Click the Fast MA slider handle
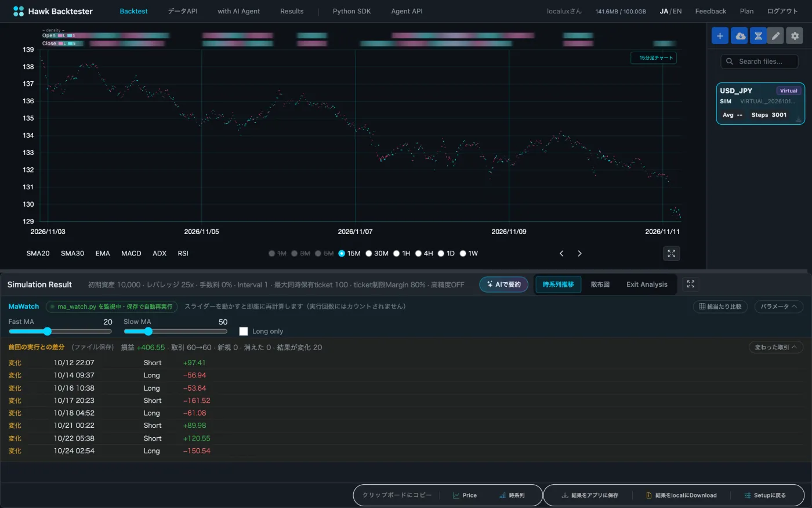 pyautogui.click(x=48, y=332)
